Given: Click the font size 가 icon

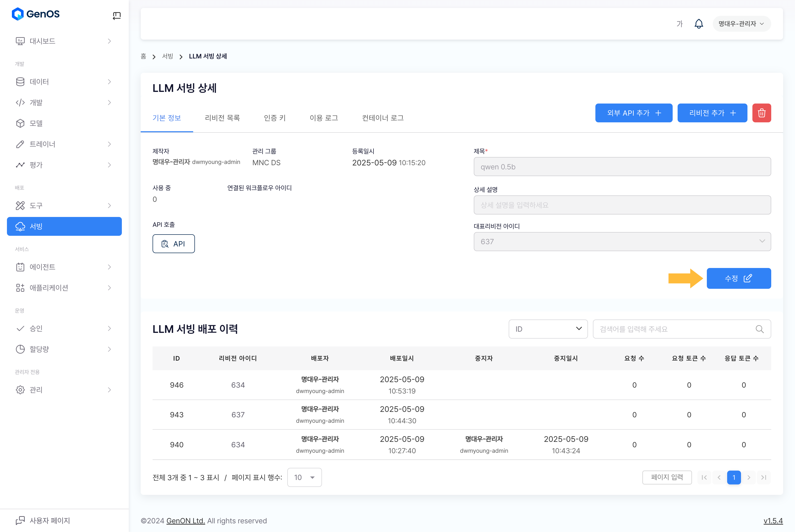Looking at the screenshot, I should pyautogui.click(x=679, y=24).
